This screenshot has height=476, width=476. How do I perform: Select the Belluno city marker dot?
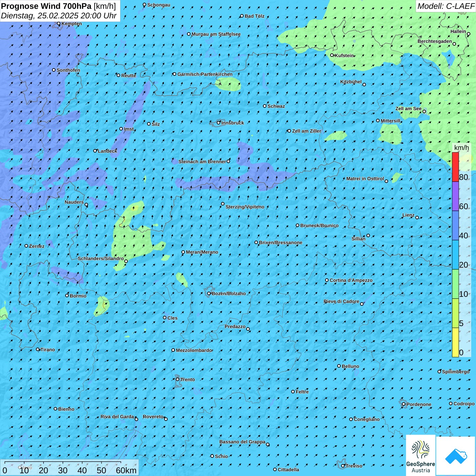point(339,366)
